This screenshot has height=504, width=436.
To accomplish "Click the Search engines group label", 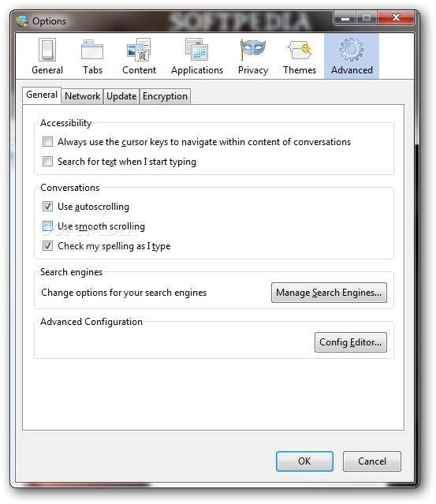I will [x=71, y=272].
